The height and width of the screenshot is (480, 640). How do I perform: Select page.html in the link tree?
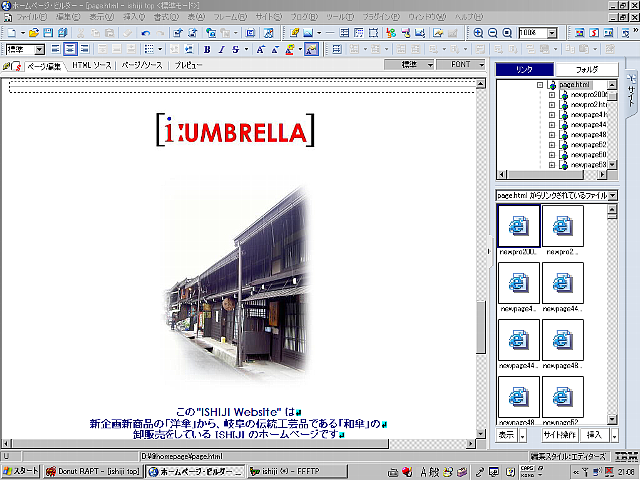point(574,85)
